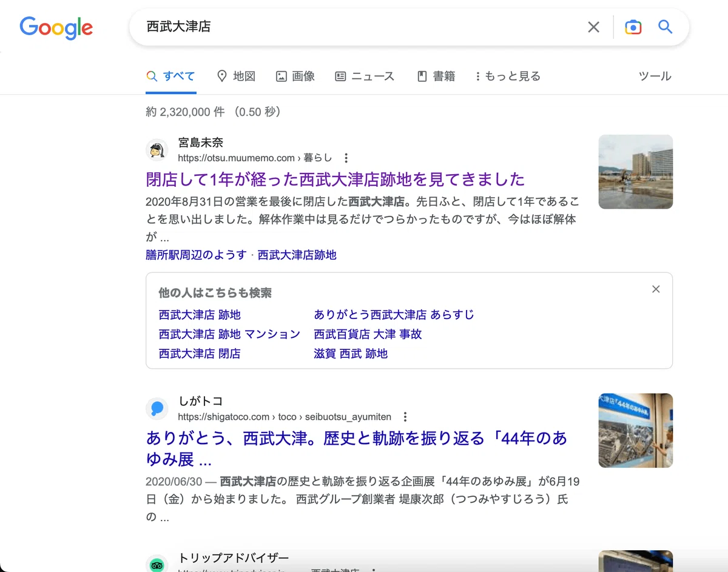Open three-dot menu for shigatoco.com result
Viewport: 728px width, 572px height.
coord(405,417)
